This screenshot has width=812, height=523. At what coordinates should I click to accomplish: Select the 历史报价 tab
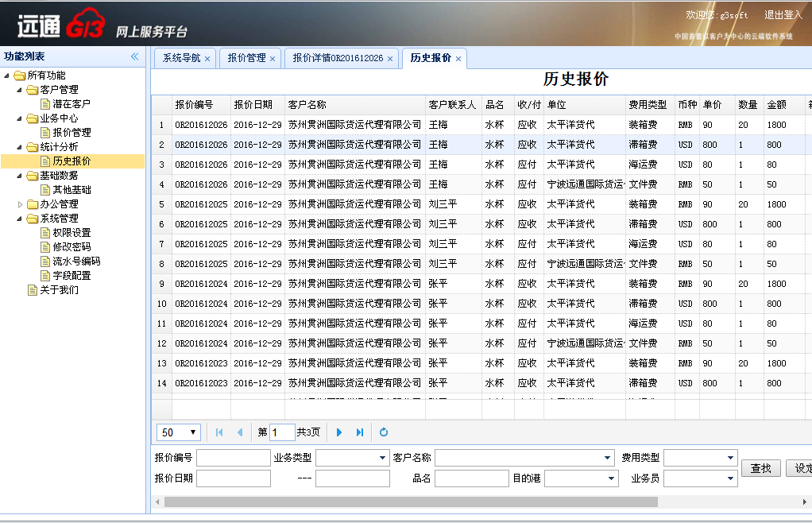pos(431,58)
